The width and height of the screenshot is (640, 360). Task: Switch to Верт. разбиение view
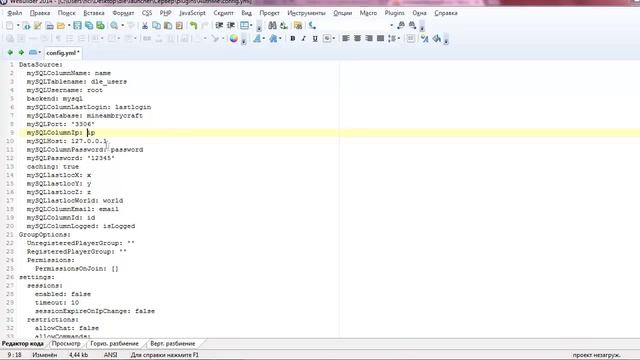click(173, 344)
